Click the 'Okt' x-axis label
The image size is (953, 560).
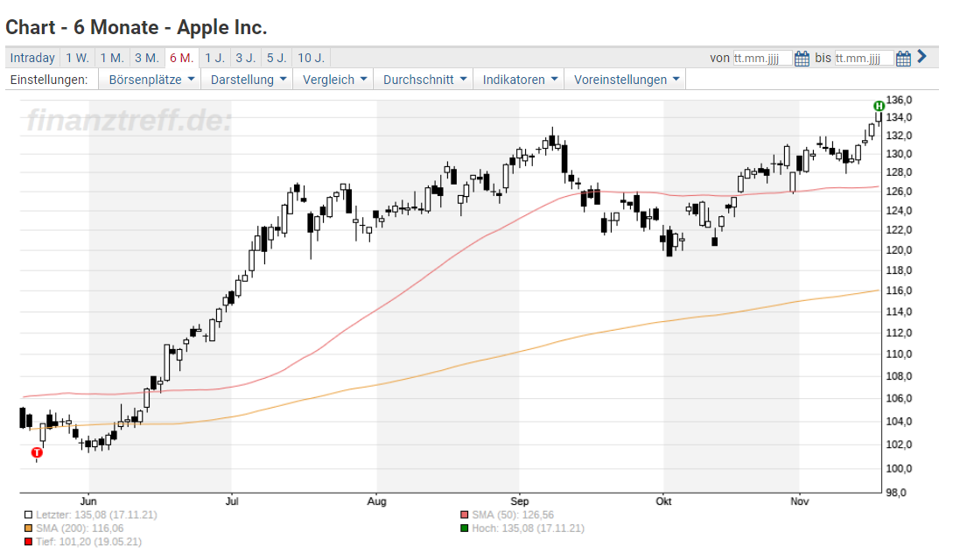pyautogui.click(x=663, y=501)
